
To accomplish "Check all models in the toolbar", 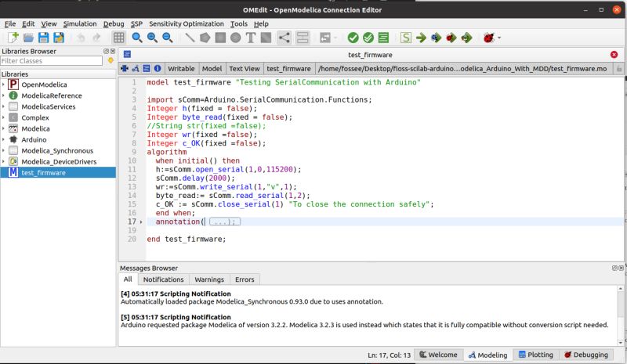I will (x=368, y=38).
